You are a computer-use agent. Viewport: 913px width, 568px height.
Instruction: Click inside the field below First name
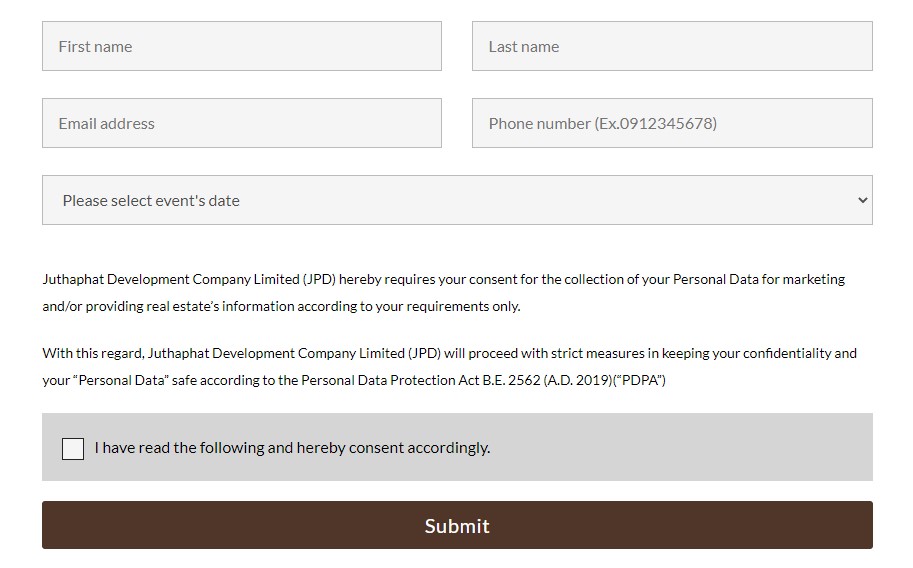pyautogui.click(x=242, y=123)
